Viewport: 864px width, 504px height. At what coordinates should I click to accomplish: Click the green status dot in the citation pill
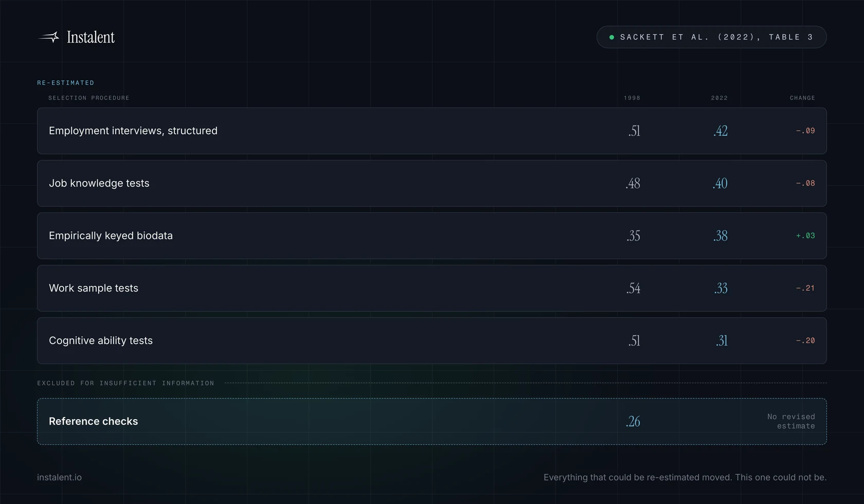click(x=611, y=37)
